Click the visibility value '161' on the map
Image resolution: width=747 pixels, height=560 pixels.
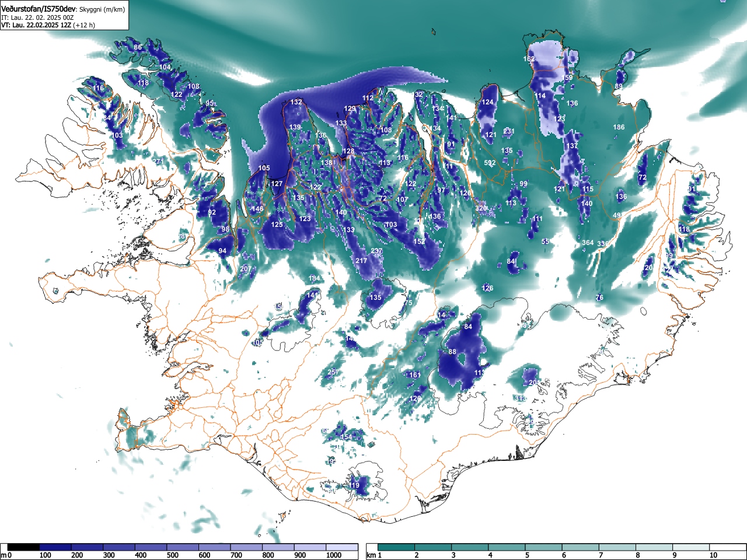click(x=414, y=375)
